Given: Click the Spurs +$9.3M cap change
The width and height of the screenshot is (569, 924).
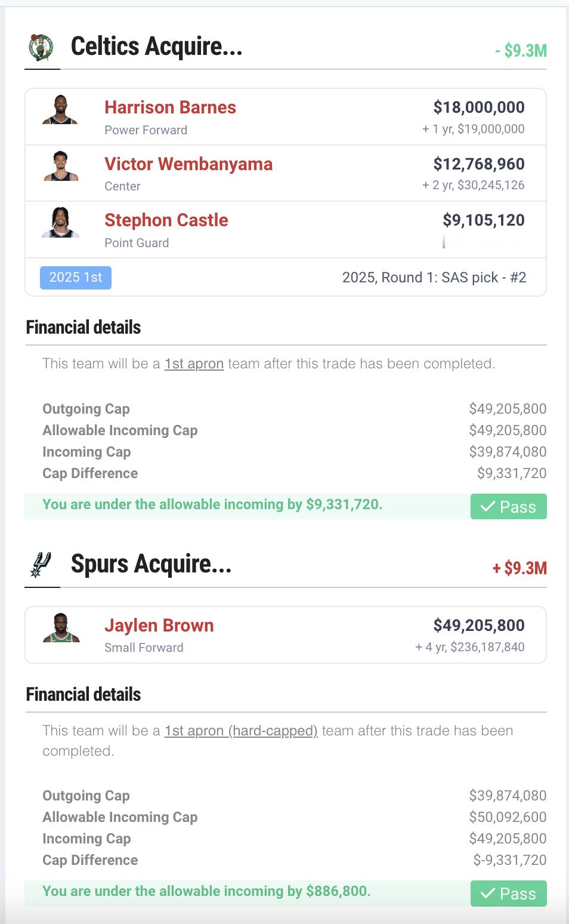Looking at the screenshot, I should 519,568.
